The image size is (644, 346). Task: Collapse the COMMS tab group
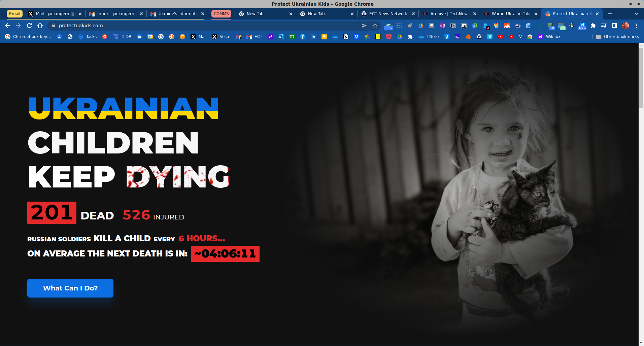pos(221,14)
